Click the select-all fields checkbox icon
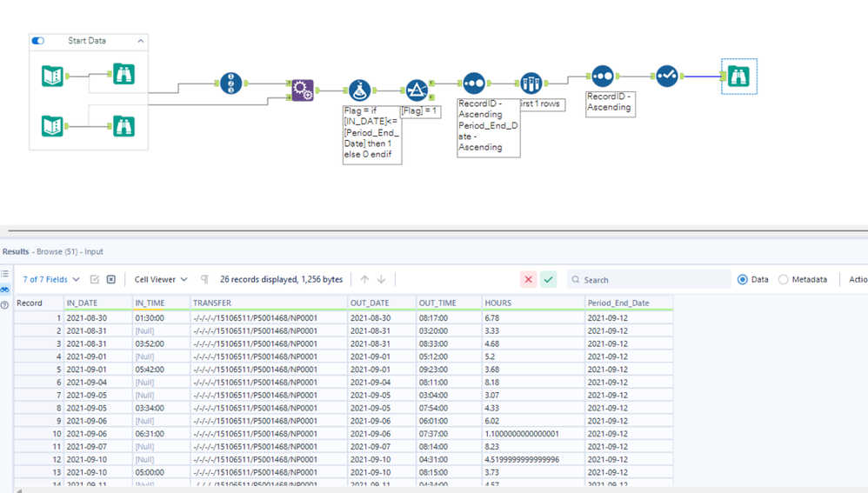 pyautogui.click(x=95, y=279)
